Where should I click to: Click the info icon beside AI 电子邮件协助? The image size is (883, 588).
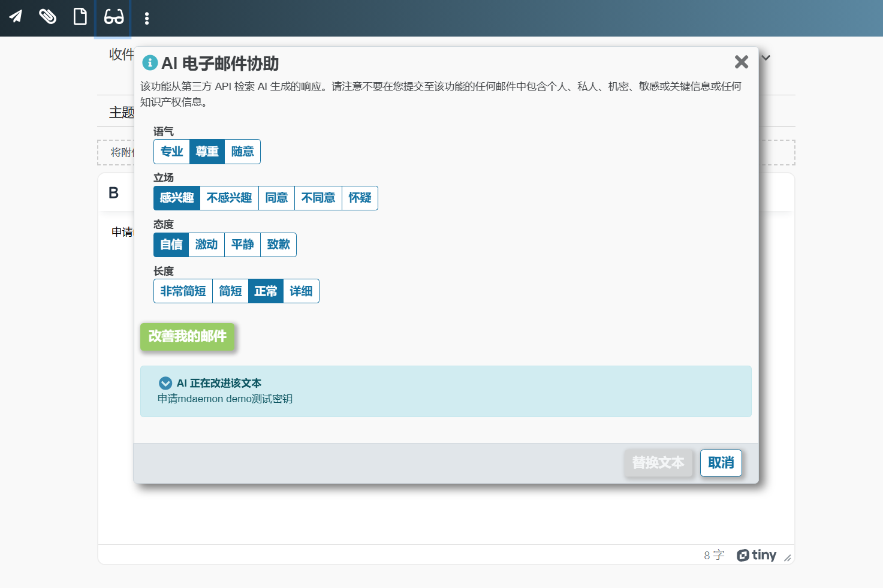150,62
